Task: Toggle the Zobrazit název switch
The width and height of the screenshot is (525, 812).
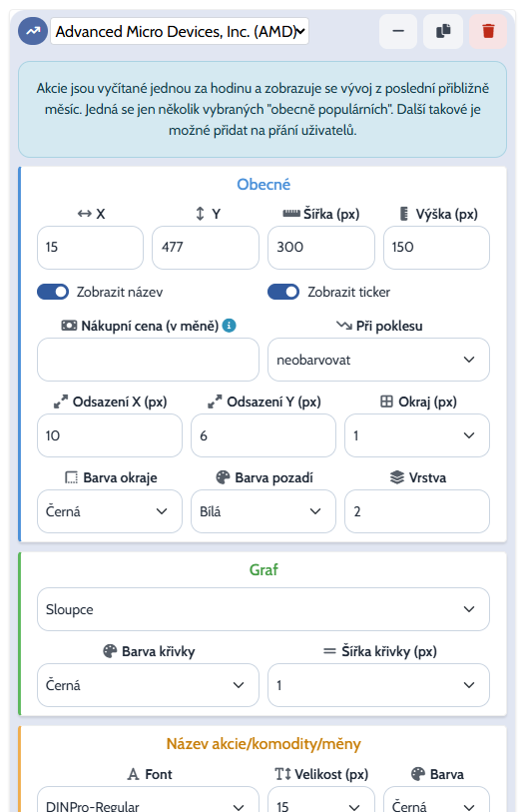Action: [x=53, y=292]
